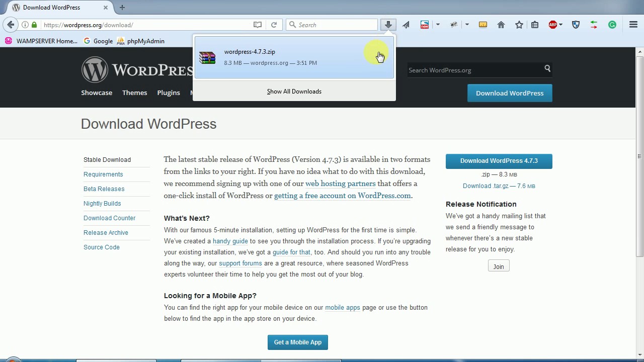Click the site information icon in the address bar

click(25, 25)
